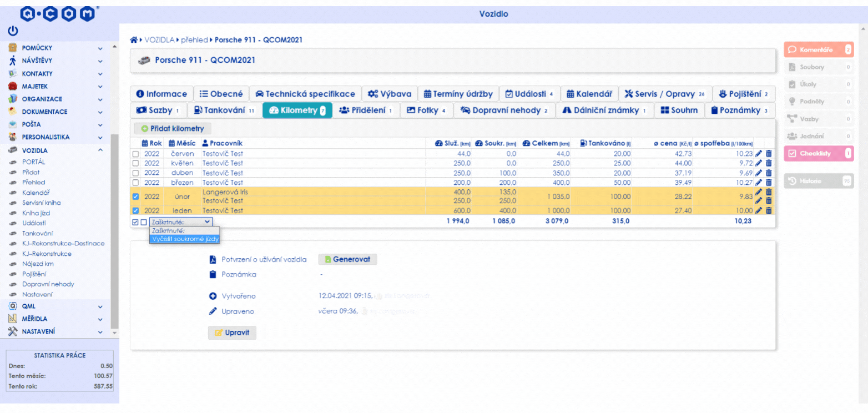Click the Q-COM logo
This screenshot has height=413, width=868.
tap(59, 14)
